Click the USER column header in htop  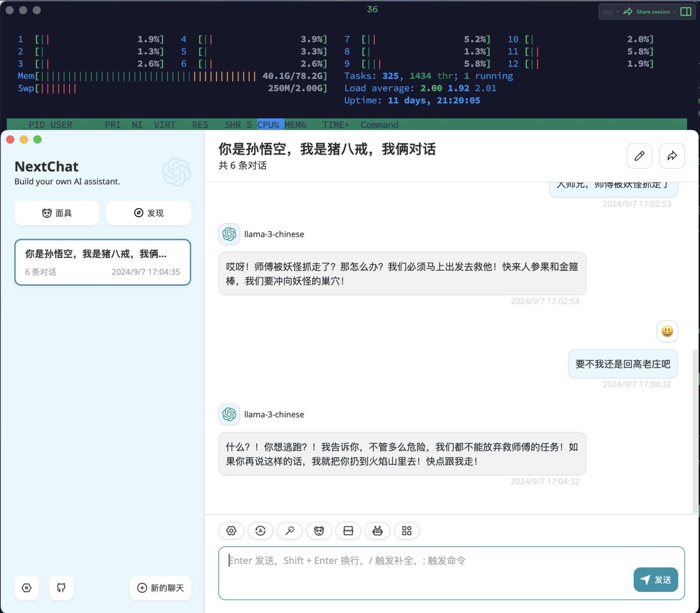point(61,125)
